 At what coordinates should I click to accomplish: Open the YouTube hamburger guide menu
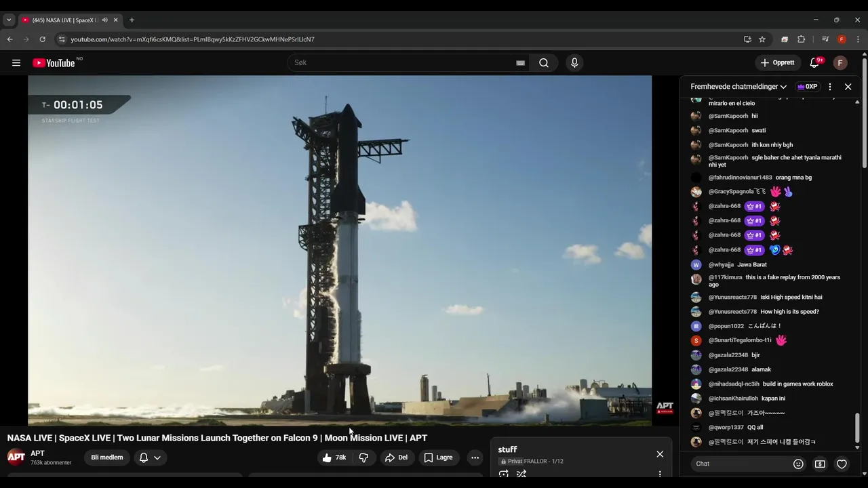pos(16,63)
